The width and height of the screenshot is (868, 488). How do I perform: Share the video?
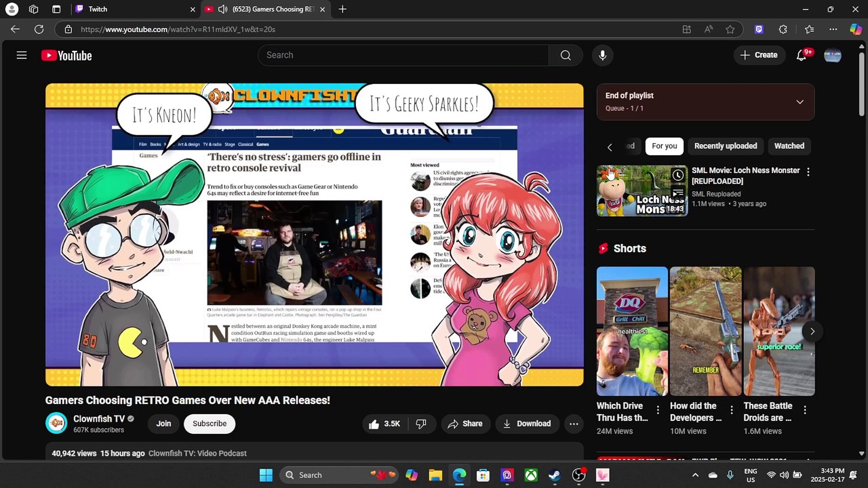point(465,424)
